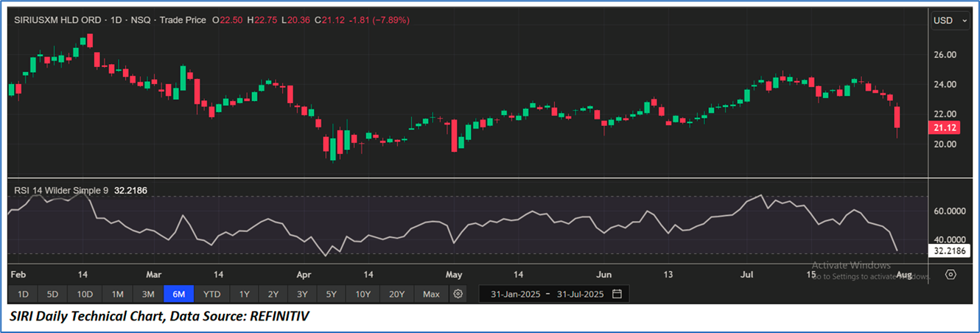
Task: Switch chart to 3M range
Action: click(x=148, y=294)
